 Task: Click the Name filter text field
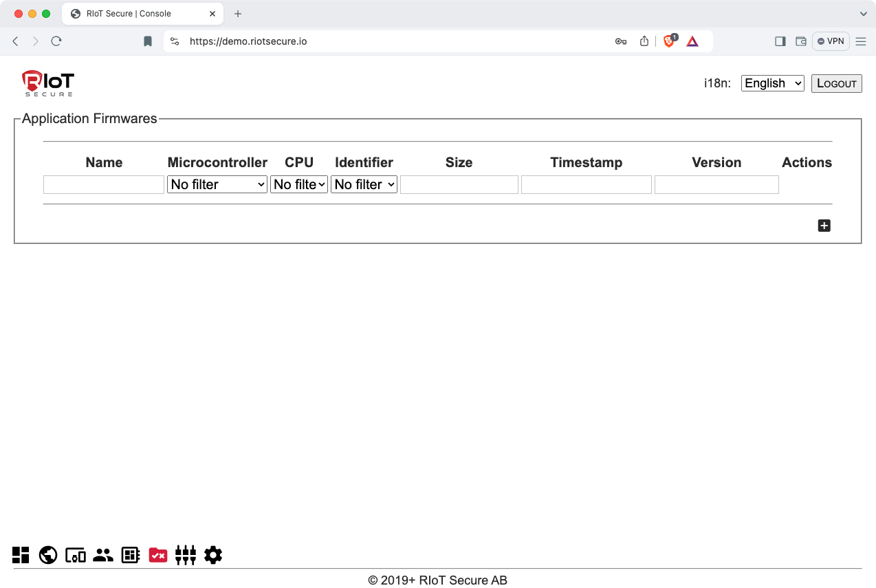104,184
